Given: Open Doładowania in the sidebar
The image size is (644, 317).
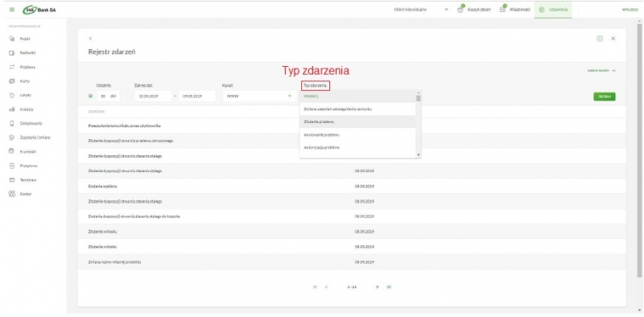Looking at the screenshot, I should pos(31,124).
